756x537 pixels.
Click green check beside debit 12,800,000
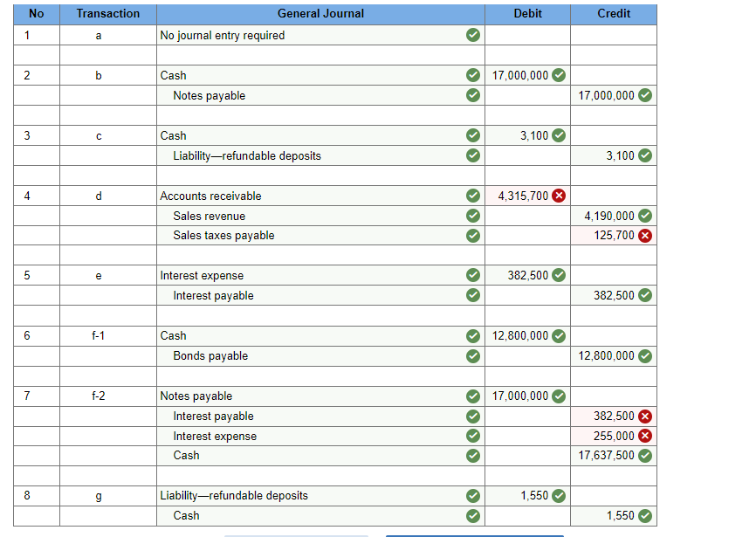coord(559,335)
